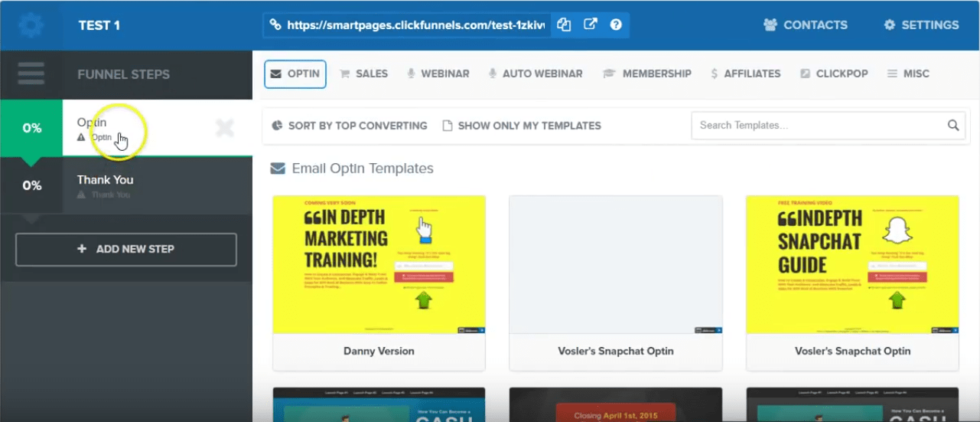Image resolution: width=980 pixels, height=422 pixels.
Task: Choose the Indepth Snapchat Guide template thumbnail
Action: [x=852, y=265]
